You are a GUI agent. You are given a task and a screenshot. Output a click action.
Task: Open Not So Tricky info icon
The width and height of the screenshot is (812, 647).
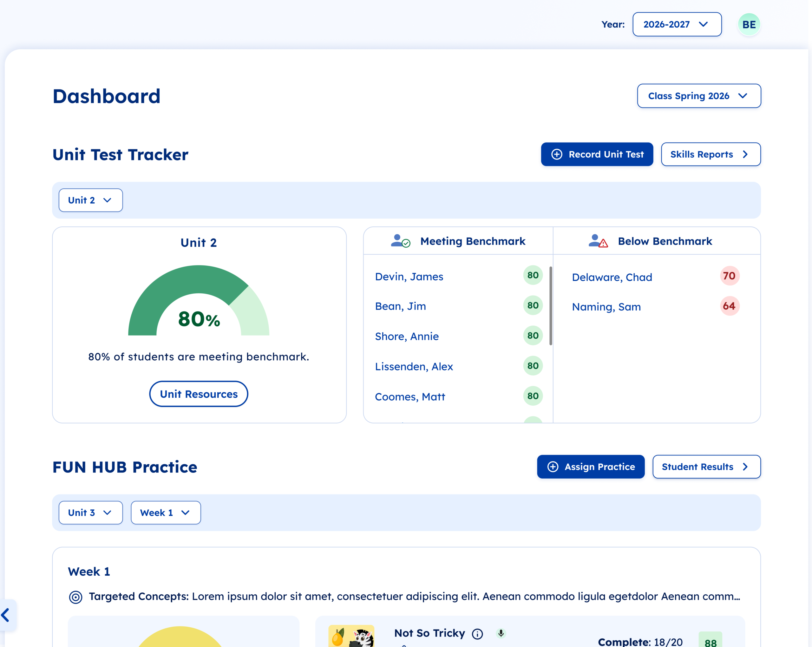coord(477,634)
